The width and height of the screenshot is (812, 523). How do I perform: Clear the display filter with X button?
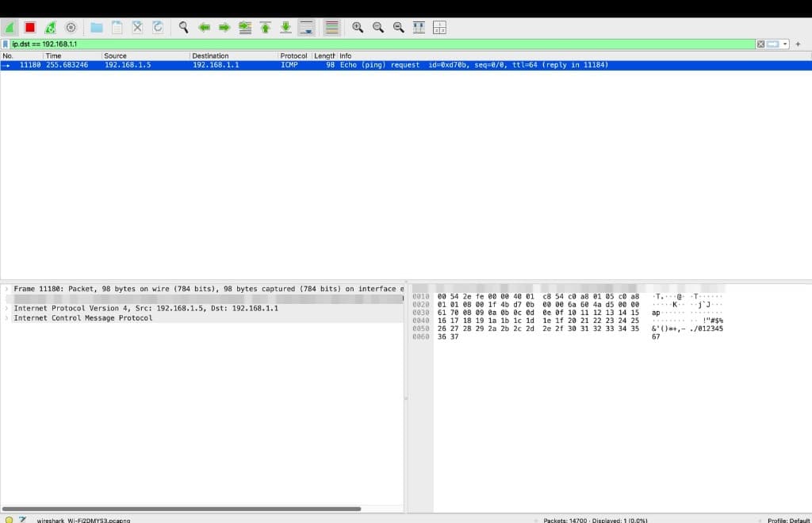click(x=760, y=44)
